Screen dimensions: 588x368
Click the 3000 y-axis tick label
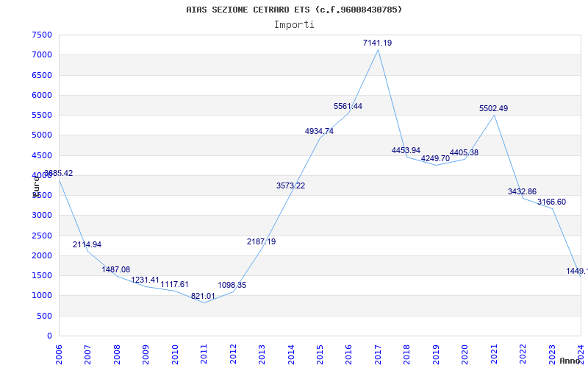coord(42,216)
